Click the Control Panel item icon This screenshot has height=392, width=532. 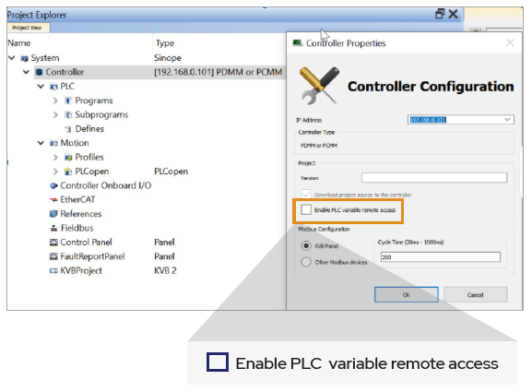pos(53,243)
